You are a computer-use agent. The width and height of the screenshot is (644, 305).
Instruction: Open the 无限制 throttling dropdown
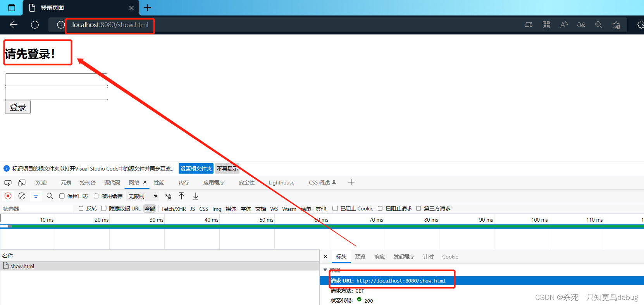click(143, 196)
